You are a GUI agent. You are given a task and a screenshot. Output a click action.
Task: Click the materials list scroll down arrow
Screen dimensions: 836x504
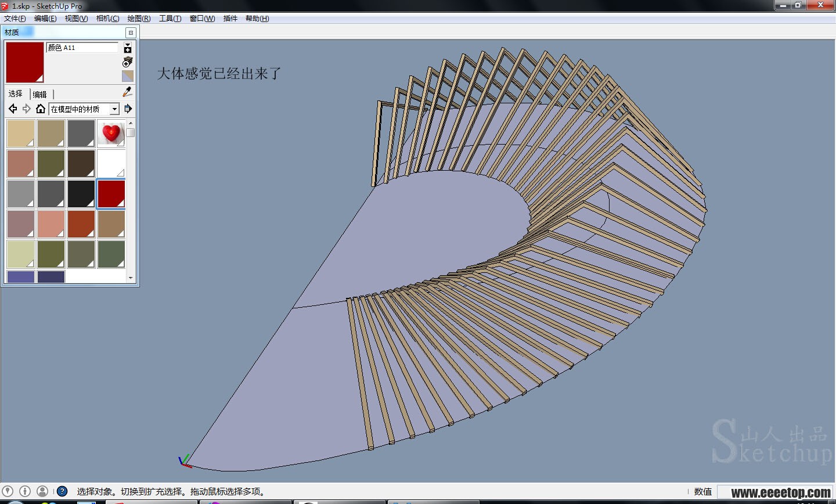[131, 278]
